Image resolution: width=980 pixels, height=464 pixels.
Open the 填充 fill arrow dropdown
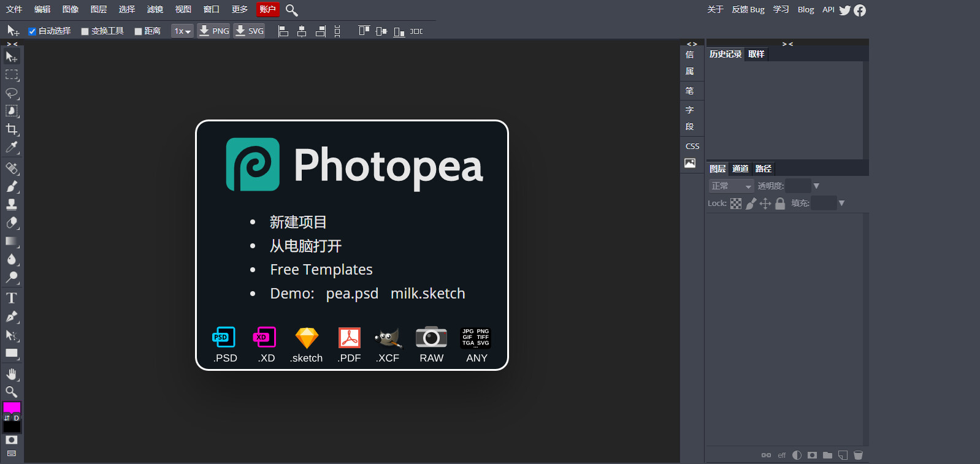841,203
